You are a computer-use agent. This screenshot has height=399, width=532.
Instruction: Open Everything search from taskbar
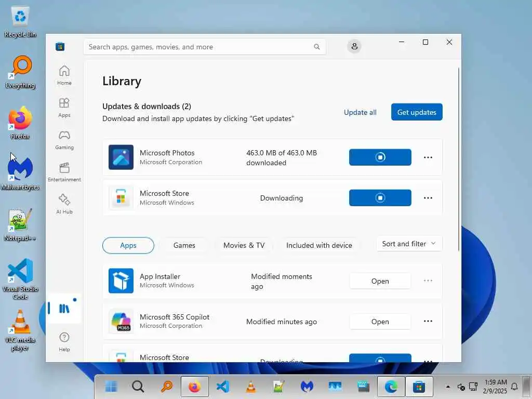click(167, 386)
